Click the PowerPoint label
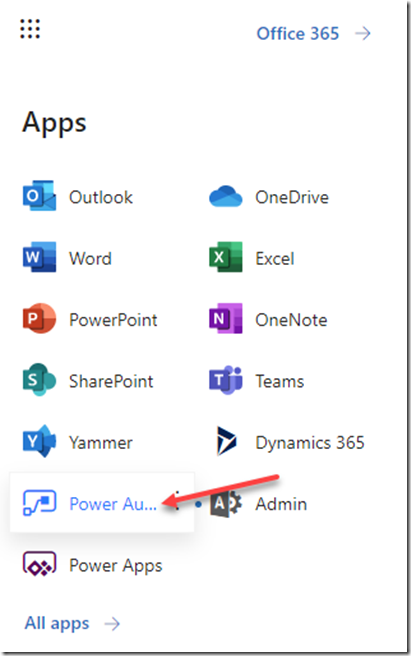Screen dimensions: 411x656 [x=113, y=320]
